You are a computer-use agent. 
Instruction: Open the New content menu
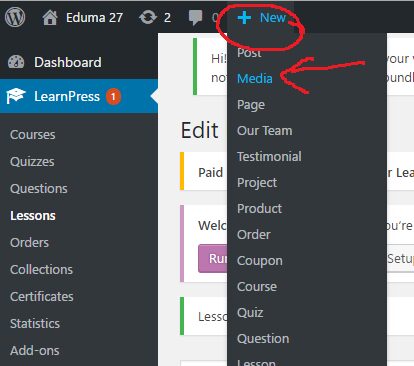click(261, 17)
